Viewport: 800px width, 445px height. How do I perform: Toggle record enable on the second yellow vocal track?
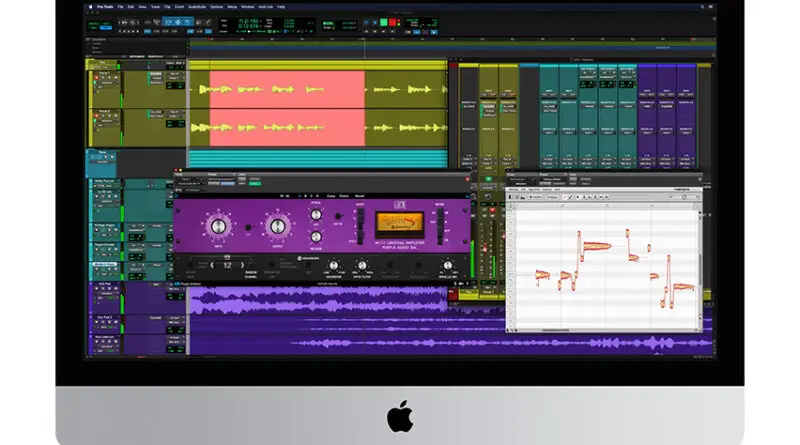(96, 116)
